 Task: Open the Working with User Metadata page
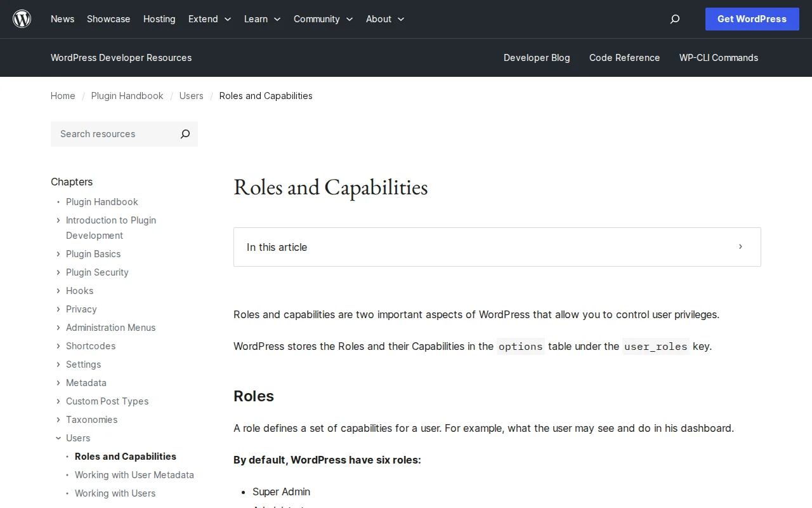(x=134, y=475)
